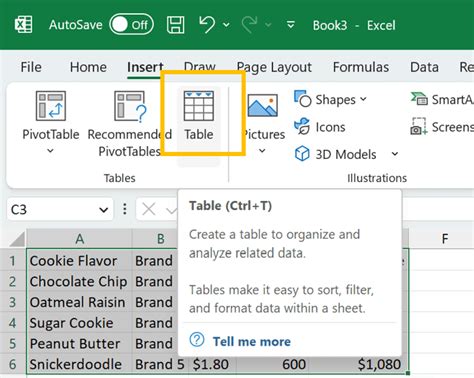
Task: Click the Redo arrow icon
Action: [249, 25]
